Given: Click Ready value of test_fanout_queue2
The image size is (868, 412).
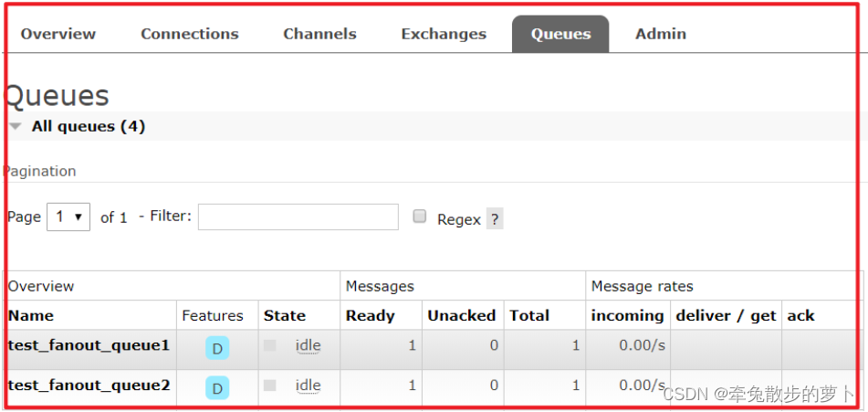Looking at the screenshot, I should point(412,386).
